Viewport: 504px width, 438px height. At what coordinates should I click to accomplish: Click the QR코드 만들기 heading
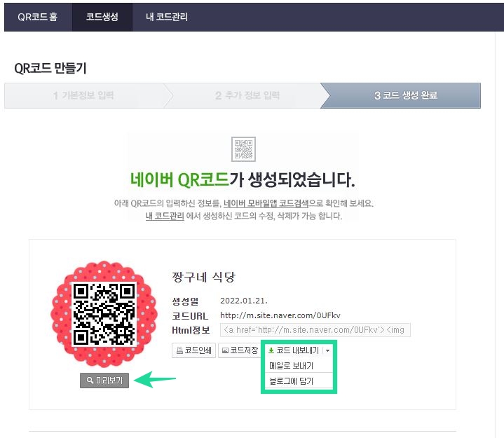[x=50, y=68]
